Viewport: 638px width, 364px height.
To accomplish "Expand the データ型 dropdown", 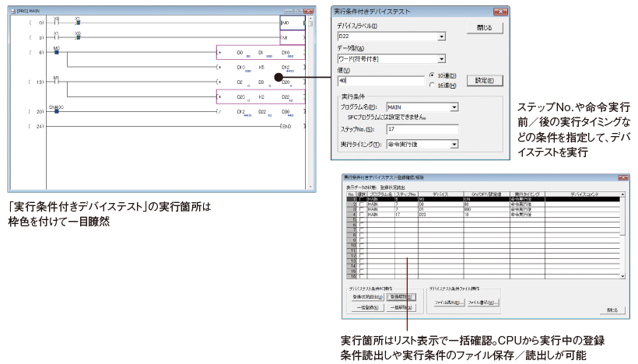I will pyautogui.click(x=441, y=58).
